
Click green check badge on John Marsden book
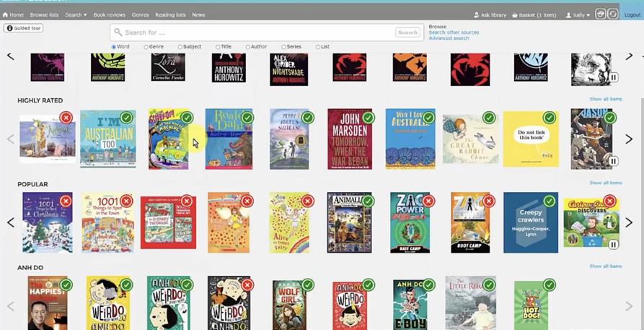[x=368, y=118]
